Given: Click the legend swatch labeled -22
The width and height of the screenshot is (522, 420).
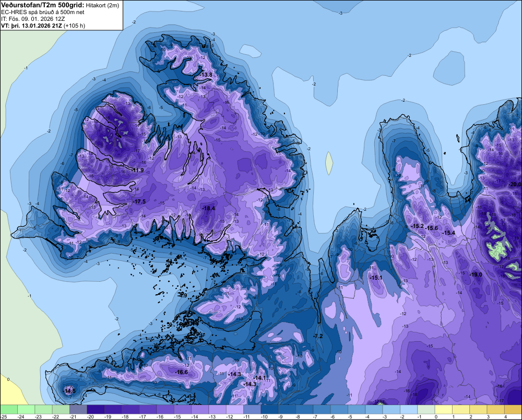Looking at the screenshot, I should [61, 410].
